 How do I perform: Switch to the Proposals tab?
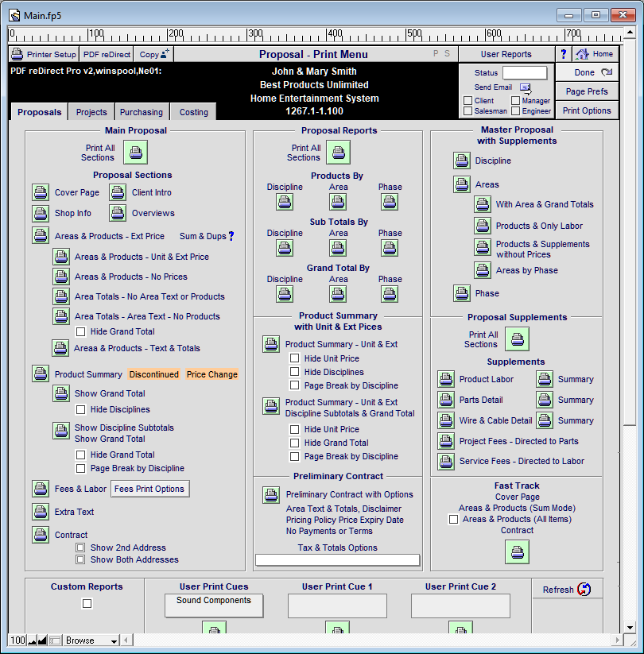[39, 112]
